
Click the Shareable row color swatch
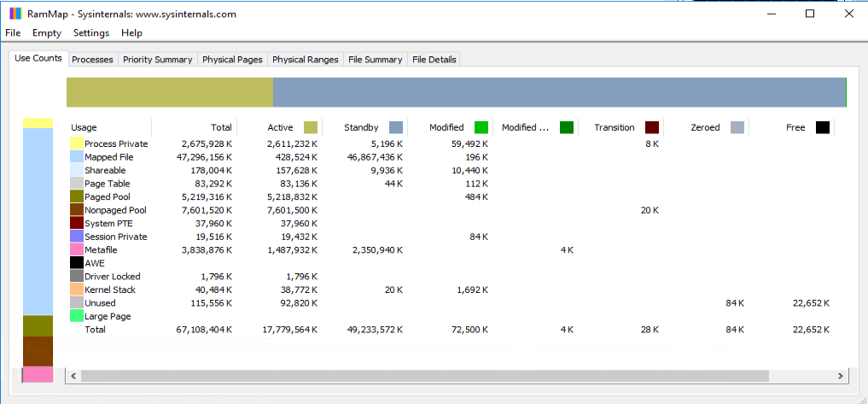pos(77,171)
